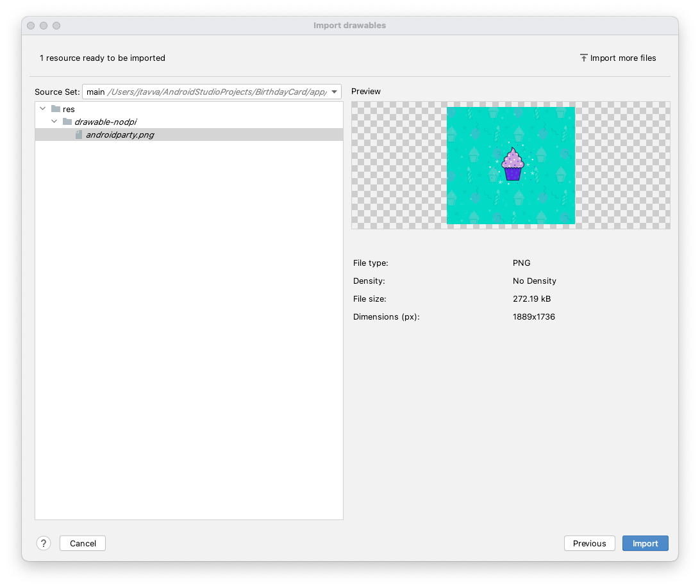Screen dimensions: 700x588
Task: Select the androidparty.png file name
Action: pos(120,135)
